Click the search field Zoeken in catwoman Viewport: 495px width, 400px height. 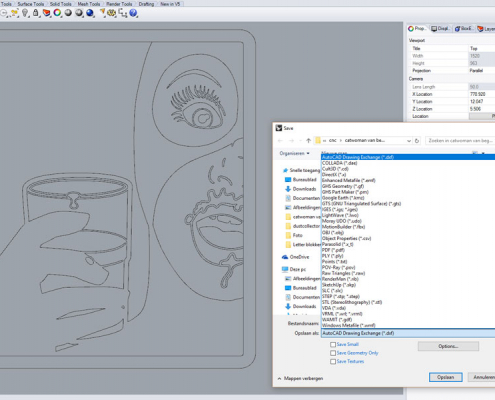click(460, 141)
